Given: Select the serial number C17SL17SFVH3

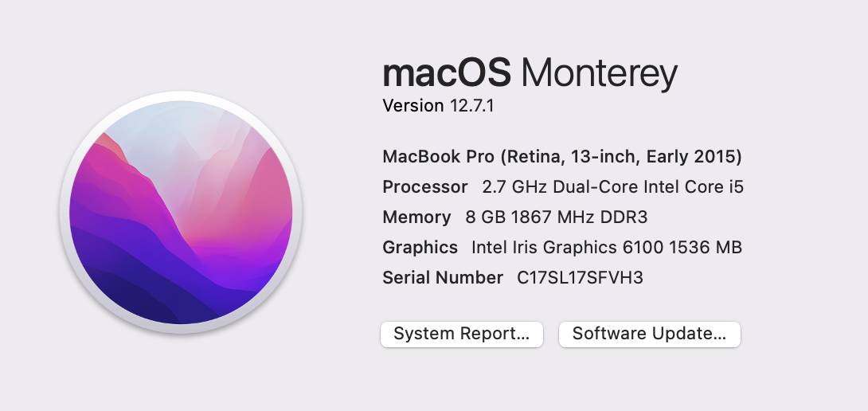Looking at the screenshot, I should point(580,278).
